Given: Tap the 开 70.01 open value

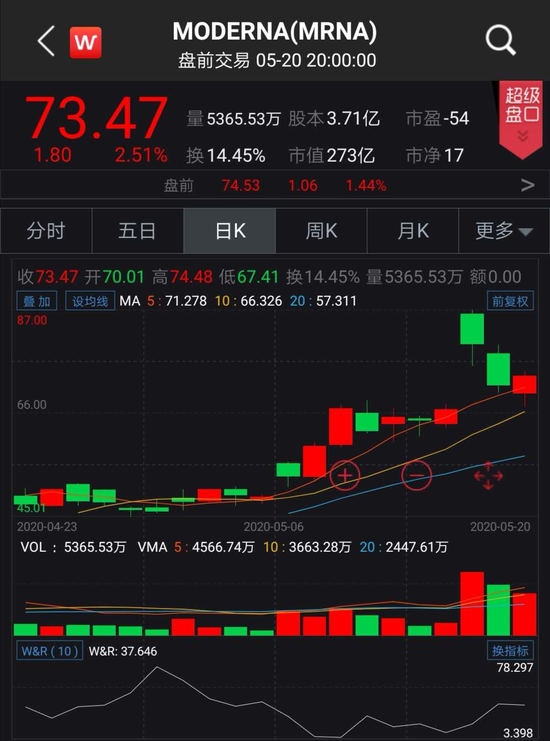Looking at the screenshot, I should (114, 277).
